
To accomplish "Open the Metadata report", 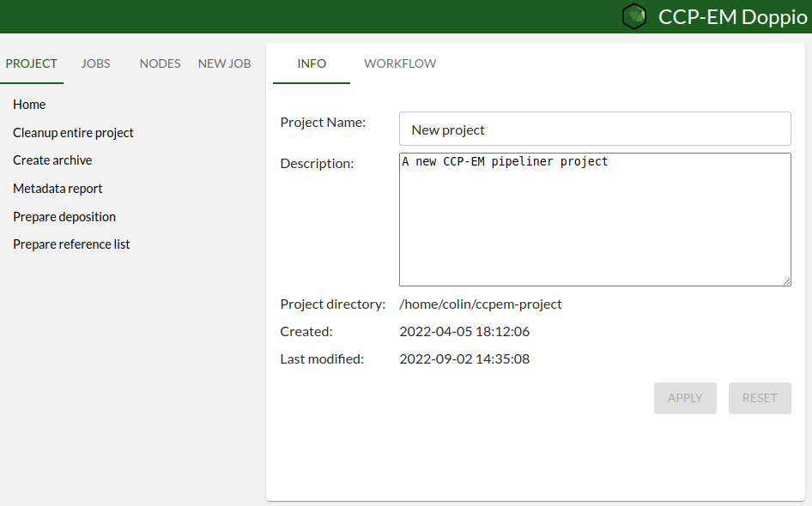I will (58, 188).
